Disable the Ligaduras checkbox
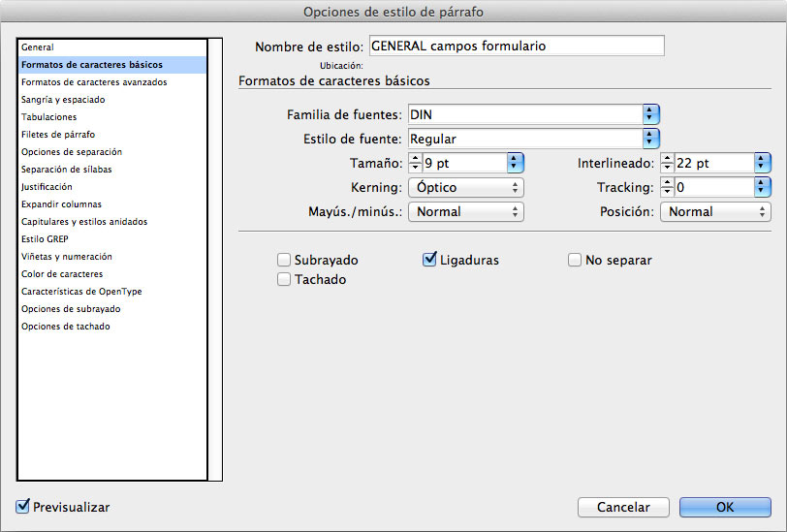Image resolution: width=787 pixels, height=532 pixels. pyautogui.click(x=429, y=259)
